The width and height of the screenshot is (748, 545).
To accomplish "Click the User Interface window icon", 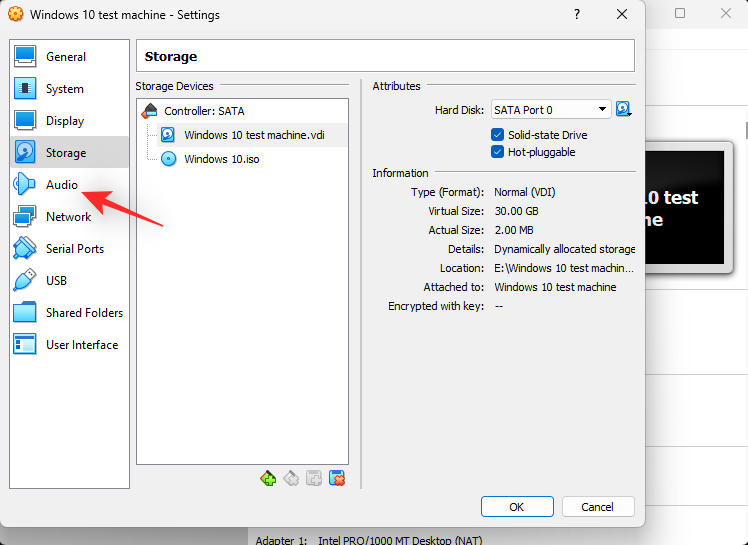I will click(25, 345).
